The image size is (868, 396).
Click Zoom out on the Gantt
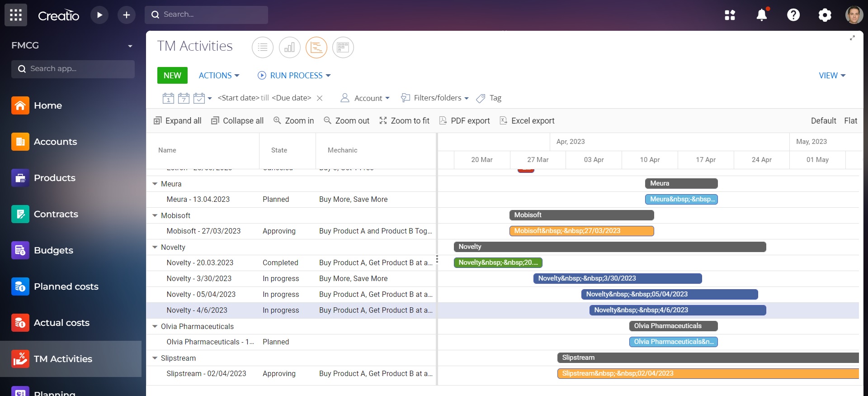point(346,121)
